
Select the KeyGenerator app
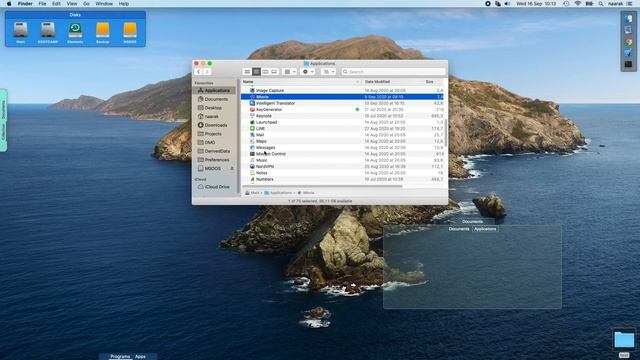pos(342,109)
